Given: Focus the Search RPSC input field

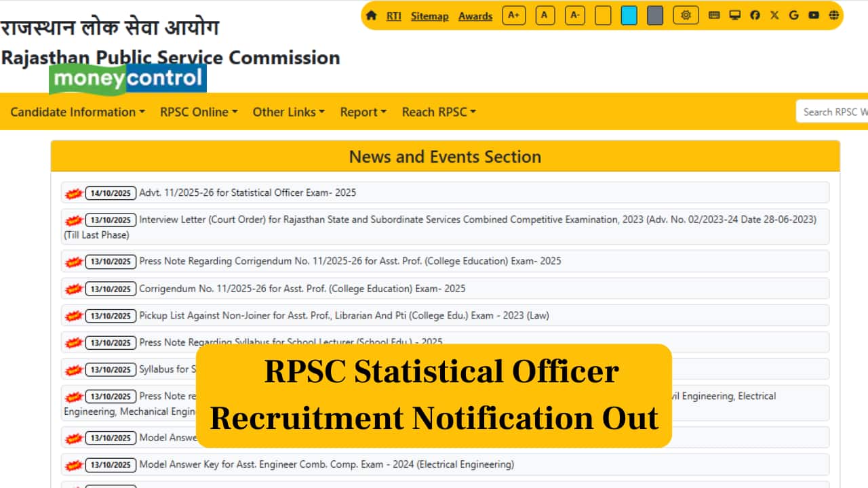Looking at the screenshot, I should click(832, 112).
